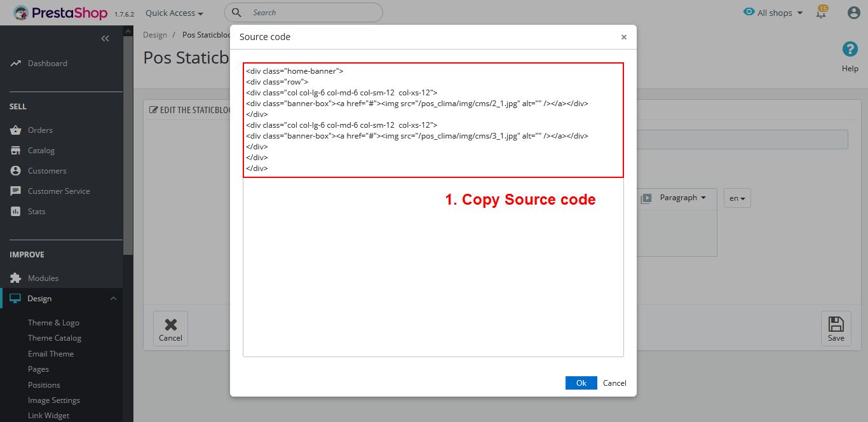Click the Modules puzzle icon
The image size is (868, 422).
(x=16, y=278)
